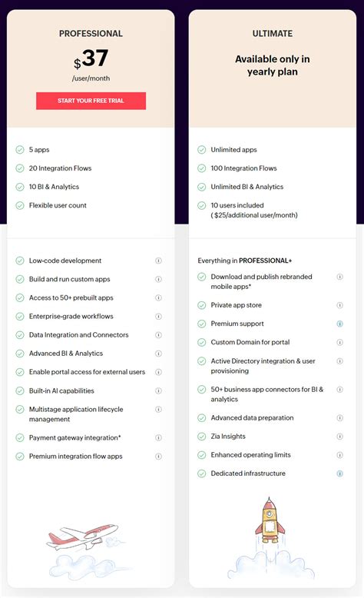The image size is (364, 598).
Task: Open info icon for Advanced BI & Analytics
Action: [158, 354]
